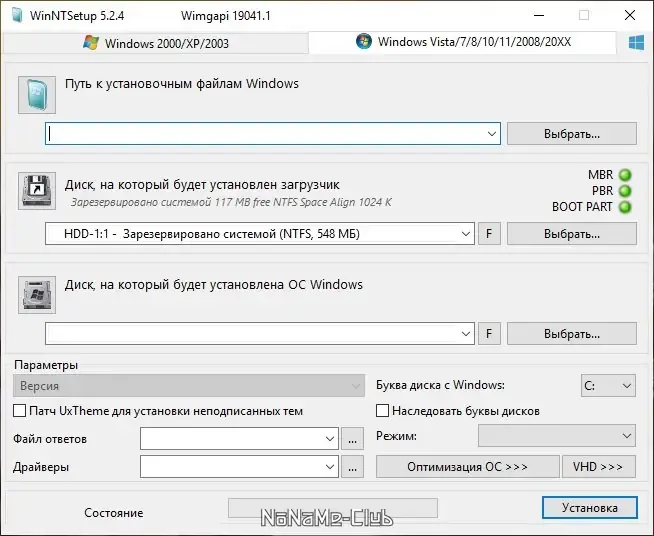The image size is (654, 536).
Task: Open the drive letter C: dropdown
Action: pyautogui.click(x=609, y=385)
